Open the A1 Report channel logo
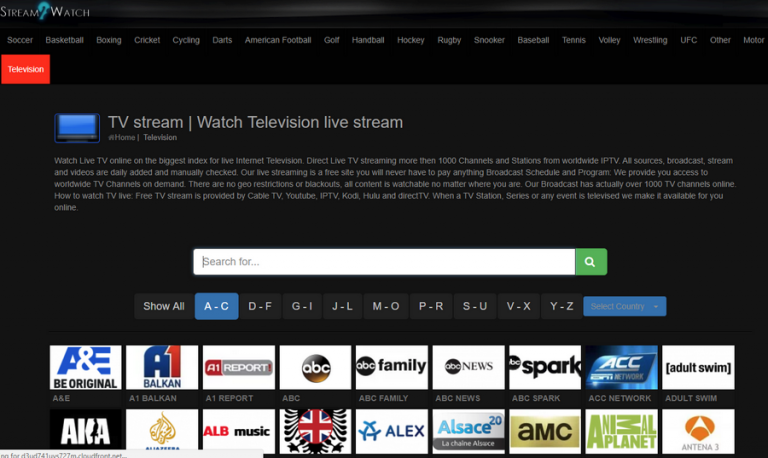The width and height of the screenshot is (768, 458). pyautogui.click(x=239, y=367)
